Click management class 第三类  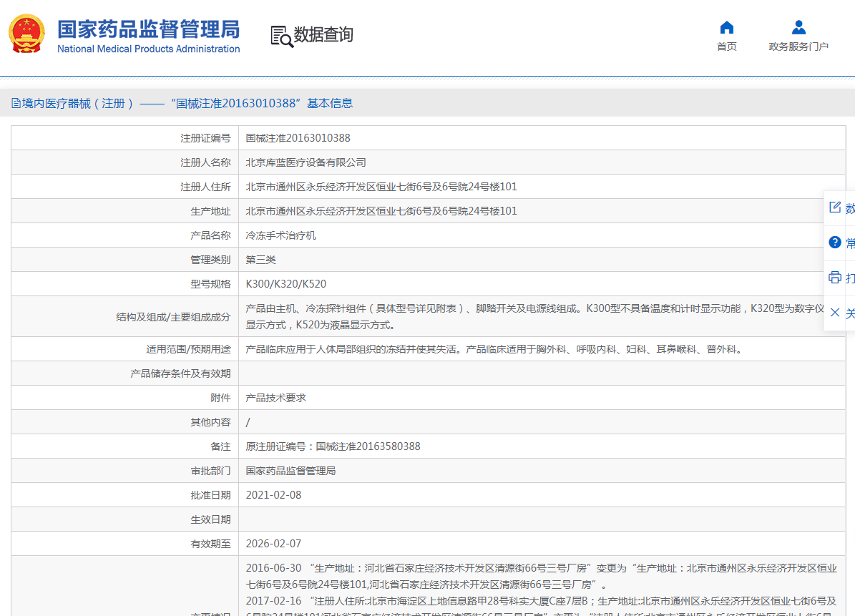[260, 260]
